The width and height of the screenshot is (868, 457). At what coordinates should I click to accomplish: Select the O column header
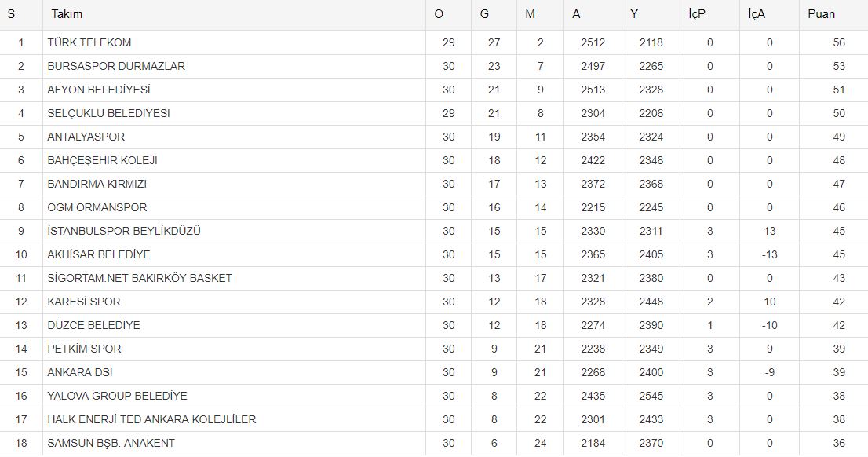[x=439, y=14]
